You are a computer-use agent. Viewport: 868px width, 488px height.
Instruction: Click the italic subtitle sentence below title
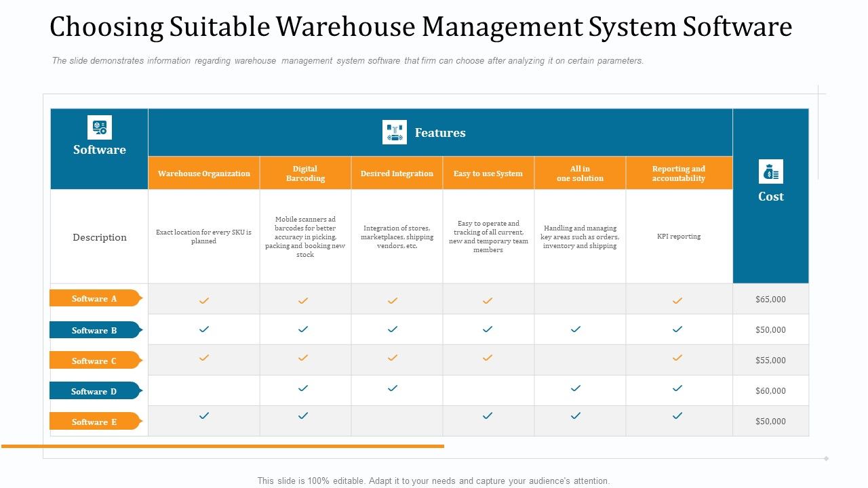(348, 60)
